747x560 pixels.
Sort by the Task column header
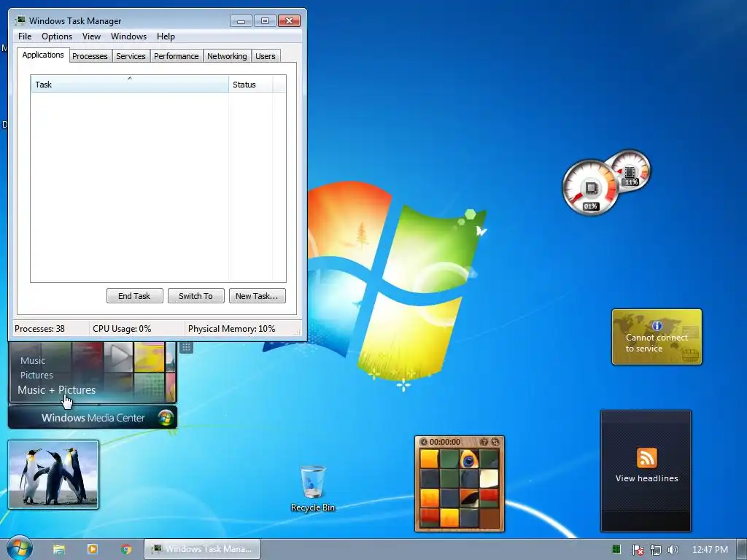coord(130,85)
